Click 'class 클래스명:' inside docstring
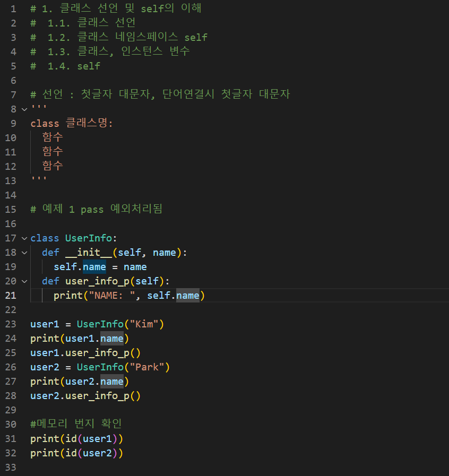449x476 pixels. 72,123
